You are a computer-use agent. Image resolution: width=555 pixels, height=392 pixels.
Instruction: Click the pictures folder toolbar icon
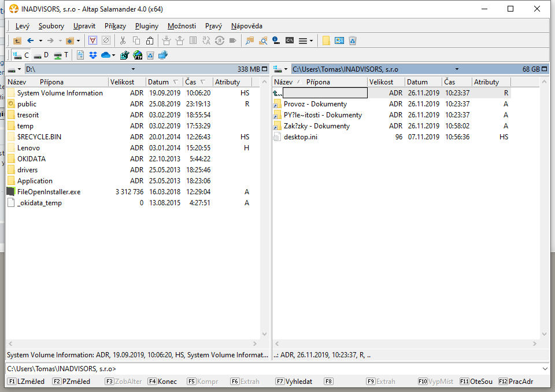point(339,40)
